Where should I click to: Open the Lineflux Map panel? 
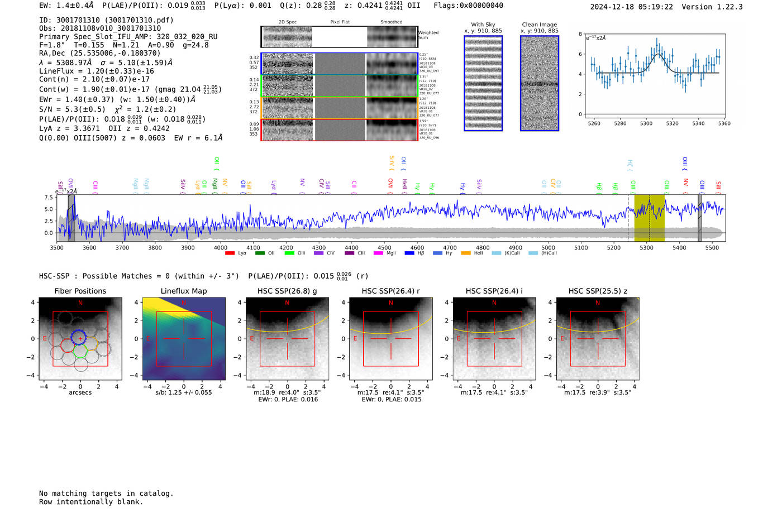(x=184, y=338)
